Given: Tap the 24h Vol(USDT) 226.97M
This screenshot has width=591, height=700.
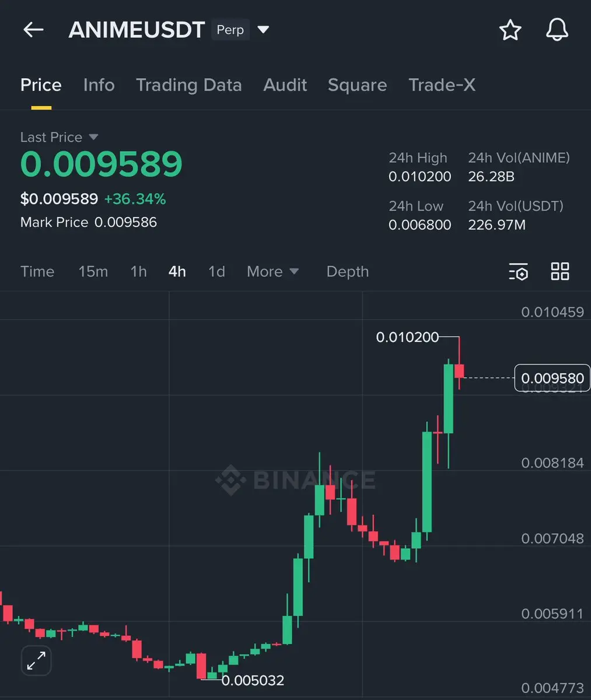Looking at the screenshot, I should tap(496, 225).
